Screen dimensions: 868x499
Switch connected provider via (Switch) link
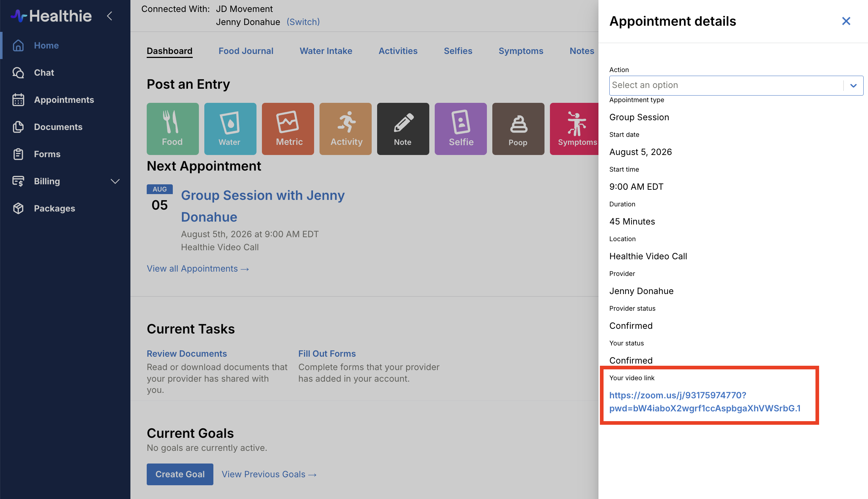click(x=303, y=22)
